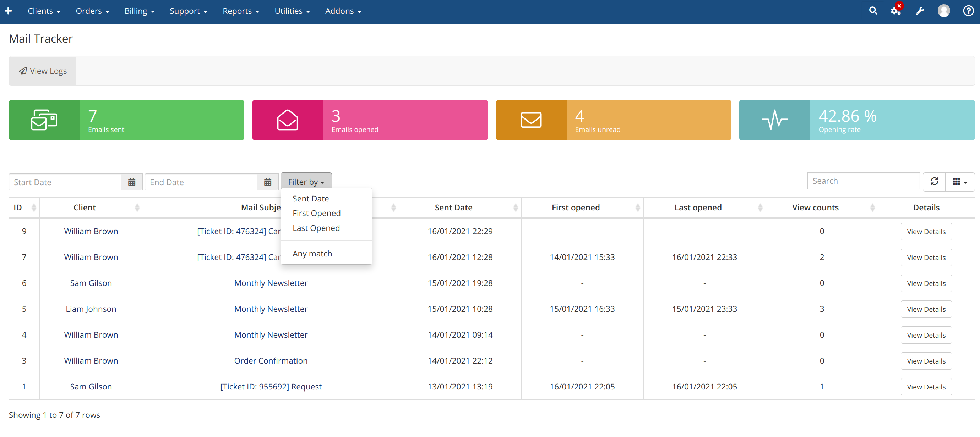View Details for email ID 7

point(926,257)
